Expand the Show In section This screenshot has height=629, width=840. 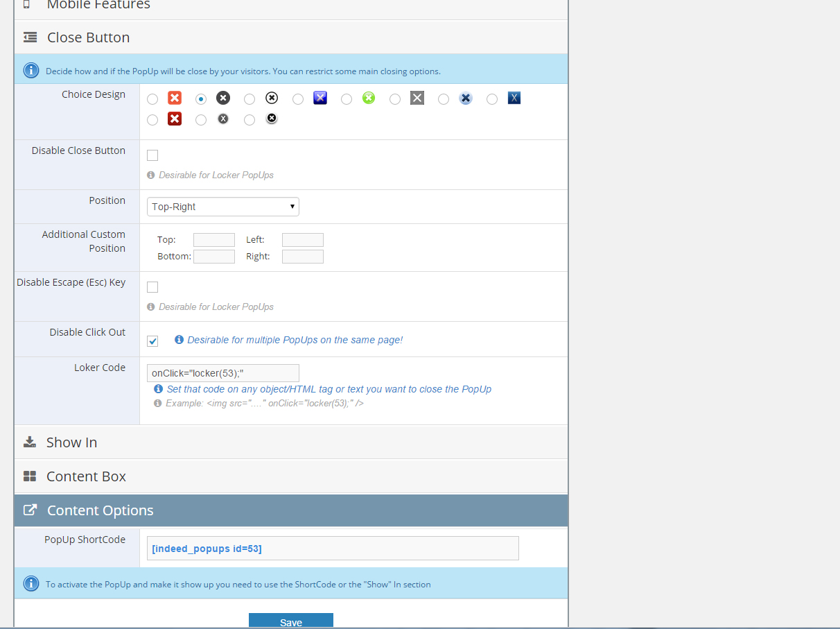(72, 442)
